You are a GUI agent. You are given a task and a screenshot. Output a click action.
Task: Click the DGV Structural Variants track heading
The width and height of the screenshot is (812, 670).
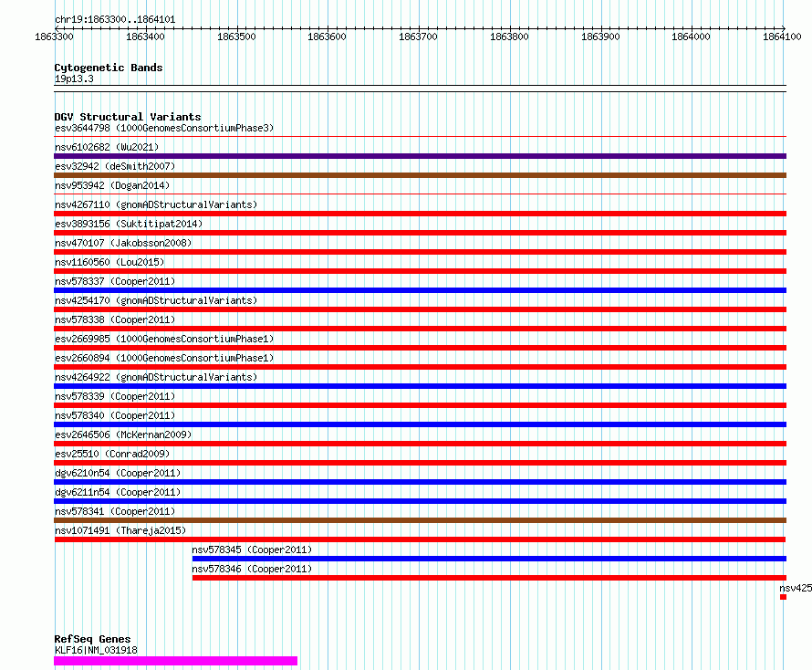128,117
